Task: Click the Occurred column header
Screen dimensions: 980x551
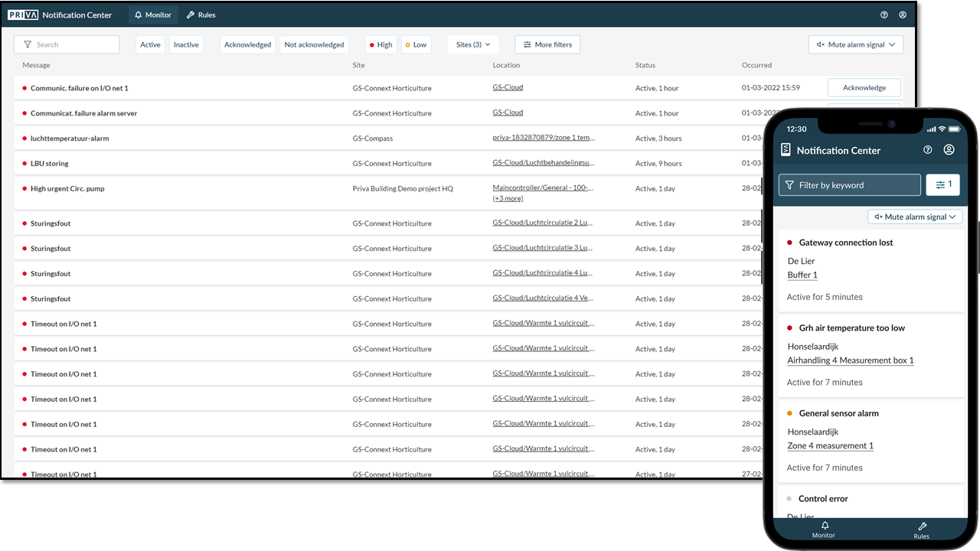Action: pos(756,65)
